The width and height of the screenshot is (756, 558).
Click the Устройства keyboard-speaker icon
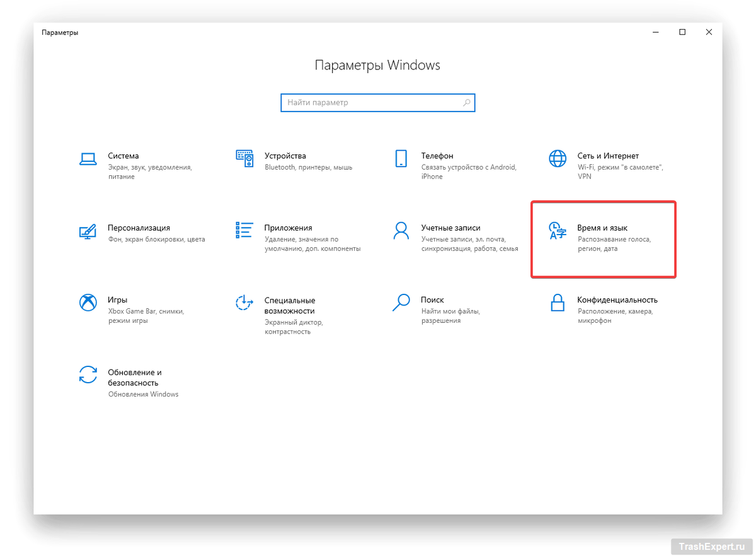point(244,158)
